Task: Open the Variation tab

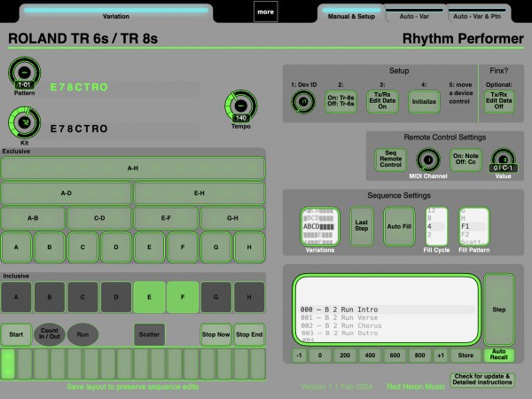Action: click(x=116, y=13)
